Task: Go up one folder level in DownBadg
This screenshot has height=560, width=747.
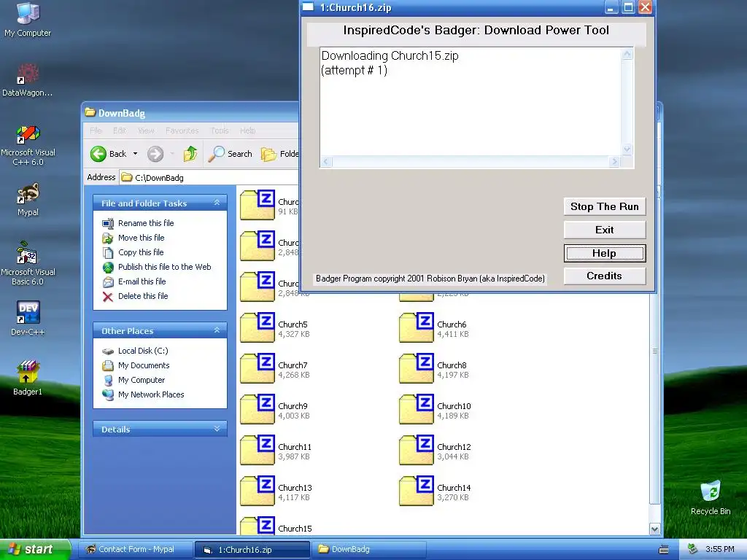Action: (x=190, y=154)
